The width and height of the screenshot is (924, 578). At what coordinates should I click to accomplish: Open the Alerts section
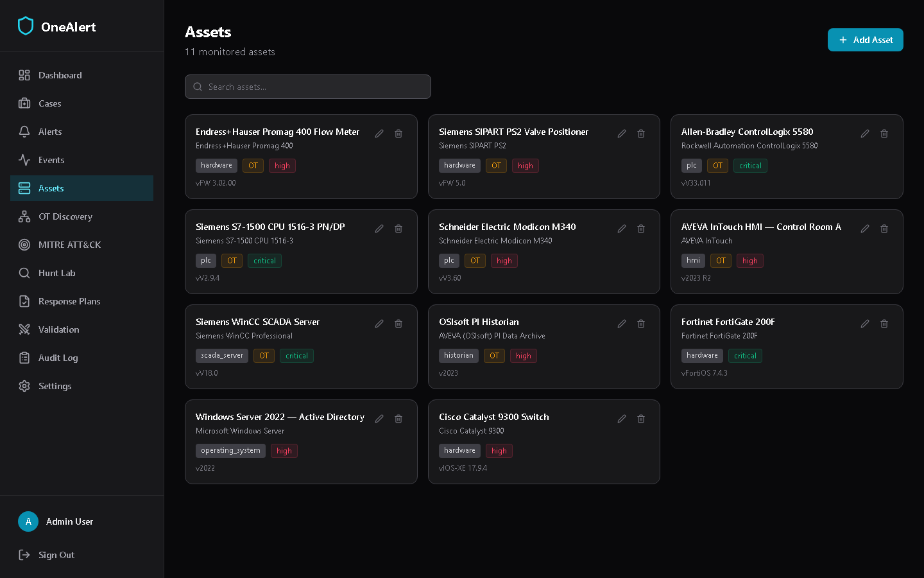click(82, 132)
